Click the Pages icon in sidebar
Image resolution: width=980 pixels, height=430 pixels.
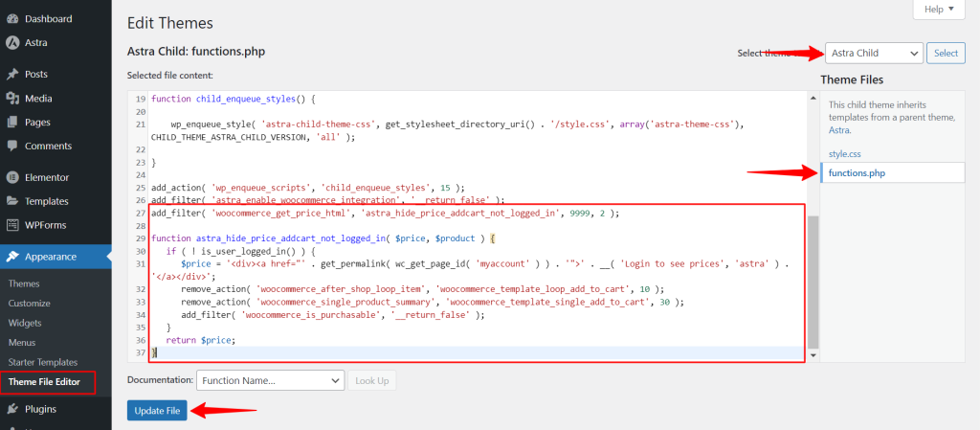click(x=11, y=122)
